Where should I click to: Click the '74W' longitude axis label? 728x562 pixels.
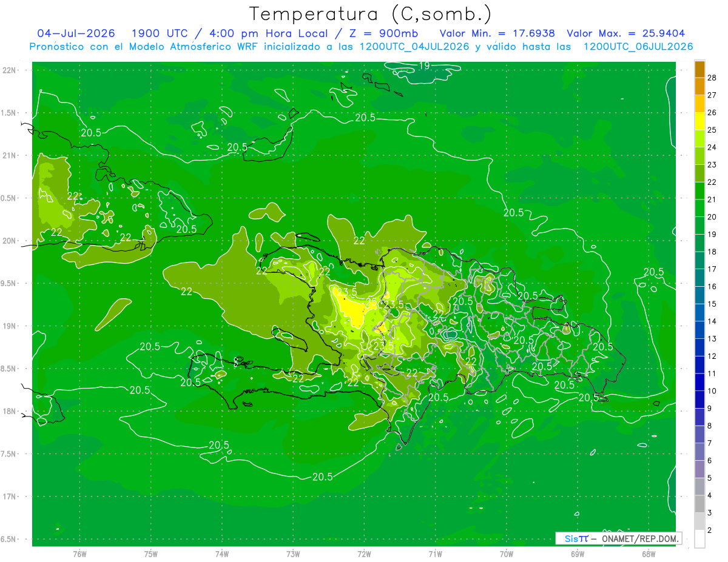tap(222, 554)
